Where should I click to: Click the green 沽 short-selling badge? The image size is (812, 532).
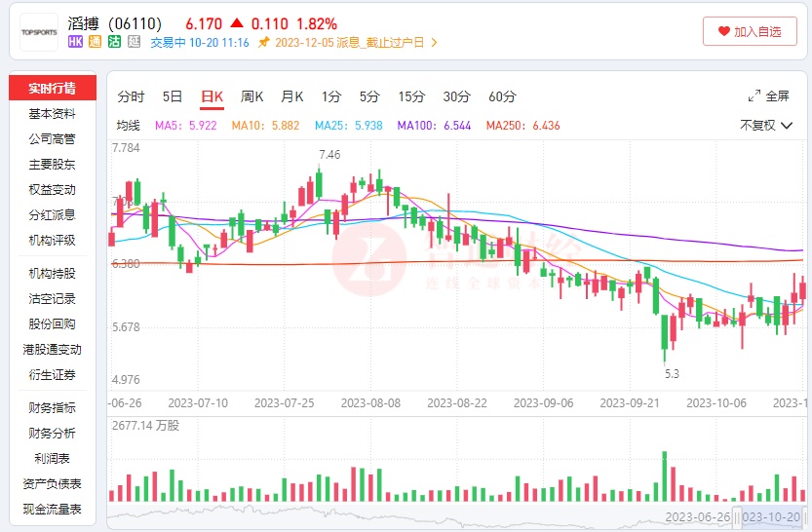(x=113, y=42)
